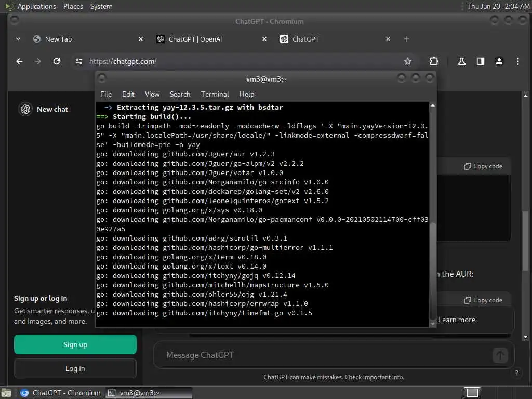Click the Chromium window menu icon
This screenshot has width=532, height=399.
[14, 20]
